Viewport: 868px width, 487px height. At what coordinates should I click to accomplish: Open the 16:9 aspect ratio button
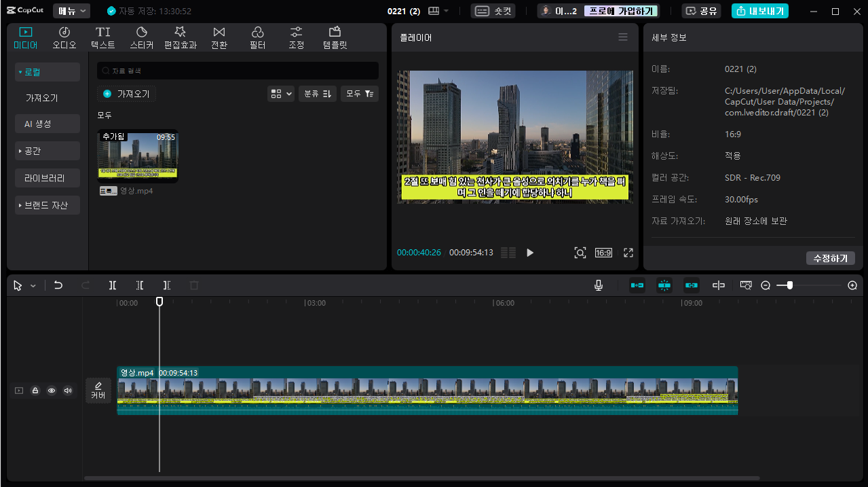(x=603, y=253)
